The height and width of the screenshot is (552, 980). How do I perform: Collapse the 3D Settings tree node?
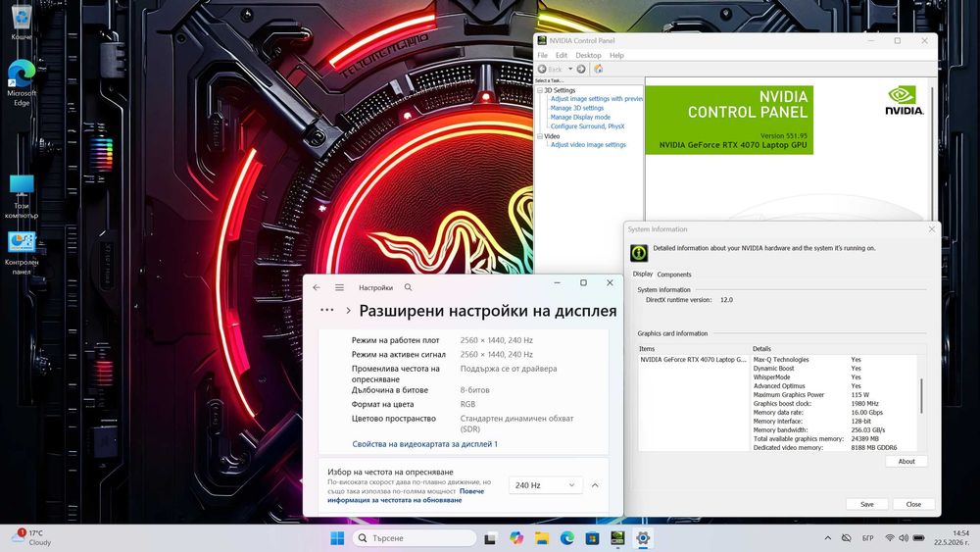(540, 90)
